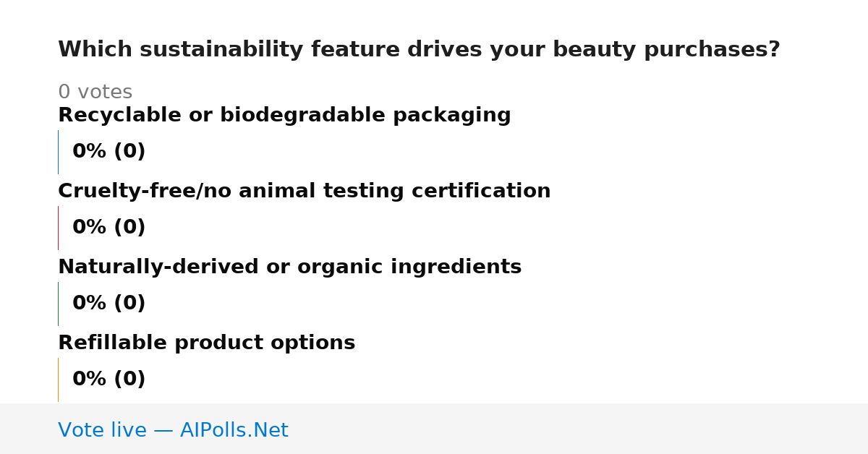Open the Vote live — AIPolls.Net link
This screenshot has width=868, height=454.
[x=173, y=430]
